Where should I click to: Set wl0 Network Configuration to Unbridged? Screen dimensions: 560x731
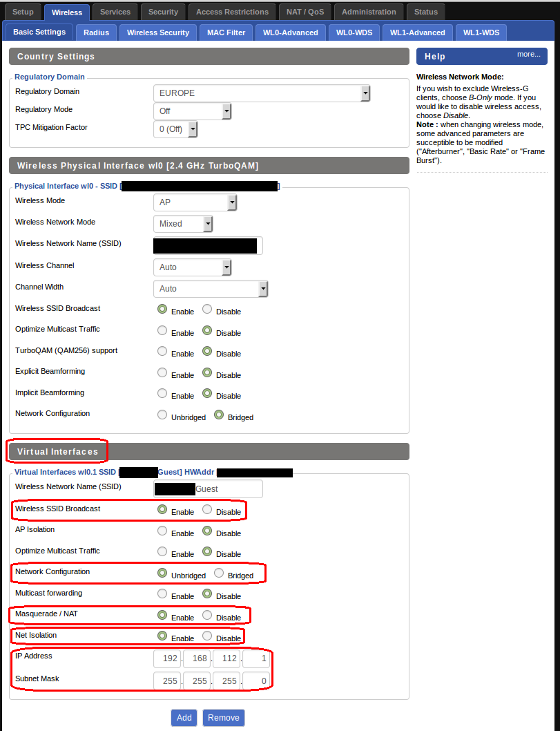click(x=162, y=415)
